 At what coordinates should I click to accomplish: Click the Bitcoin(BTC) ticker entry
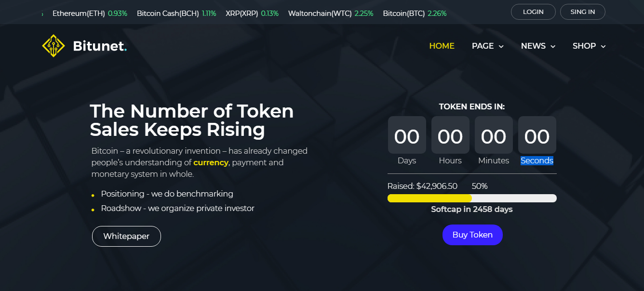(x=415, y=13)
